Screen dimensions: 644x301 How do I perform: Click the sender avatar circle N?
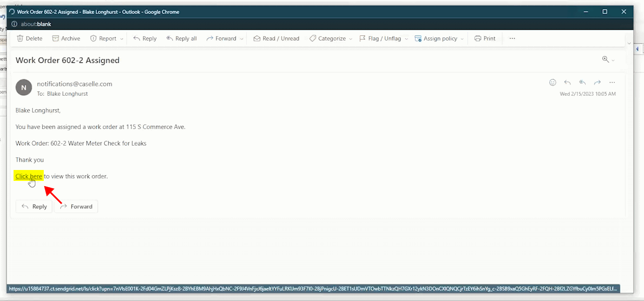coord(23,87)
